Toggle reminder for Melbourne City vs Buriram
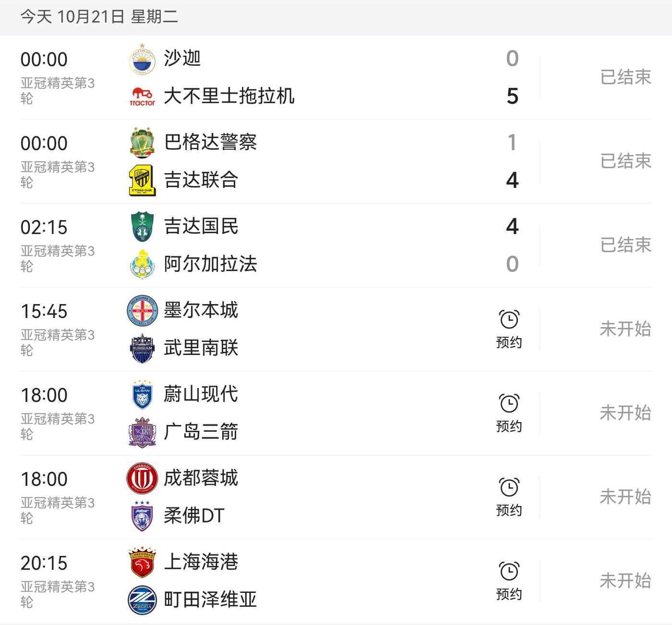 tap(509, 329)
